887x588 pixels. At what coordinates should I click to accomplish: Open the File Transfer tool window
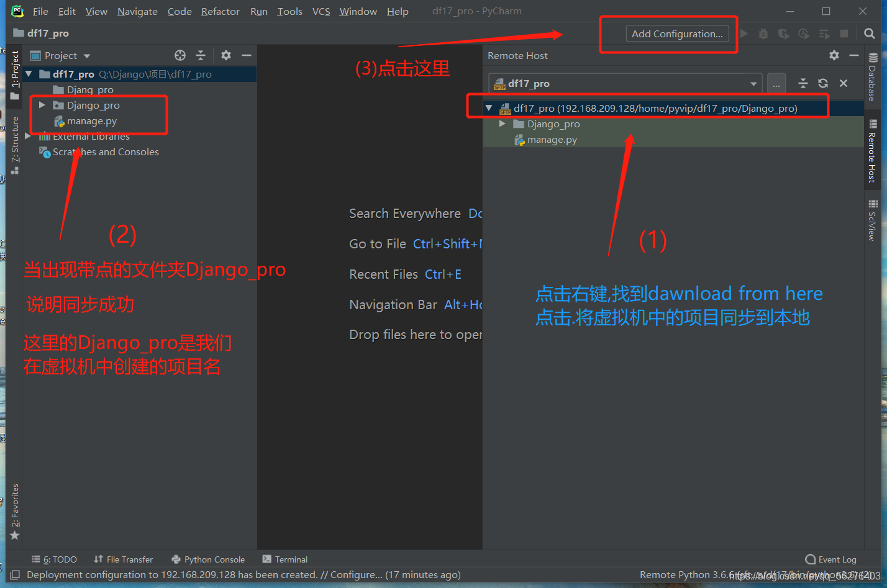123,559
